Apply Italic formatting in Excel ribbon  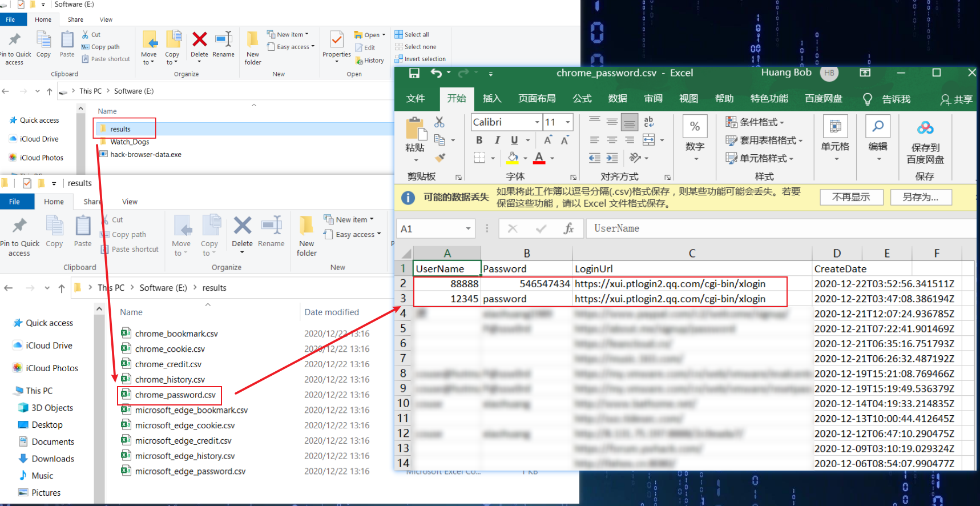(497, 140)
